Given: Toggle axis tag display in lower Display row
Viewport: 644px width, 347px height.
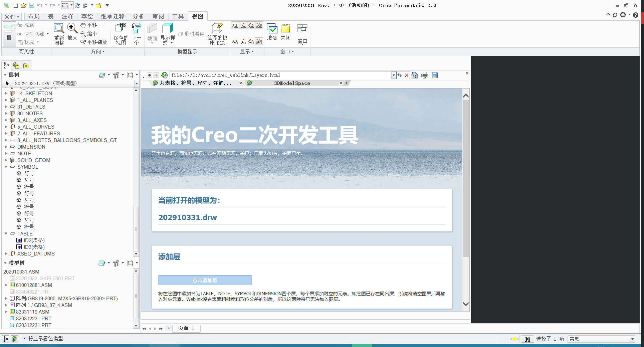Looking at the screenshot, I should click(243, 41).
